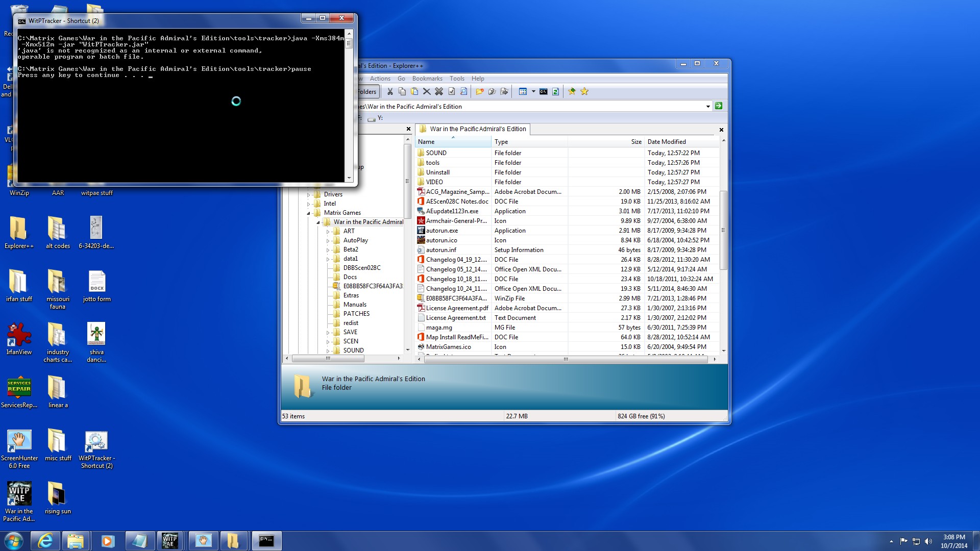Image resolution: width=980 pixels, height=551 pixels.
Task: Click the thin X Delete toolbar icon
Action: pyautogui.click(x=427, y=92)
